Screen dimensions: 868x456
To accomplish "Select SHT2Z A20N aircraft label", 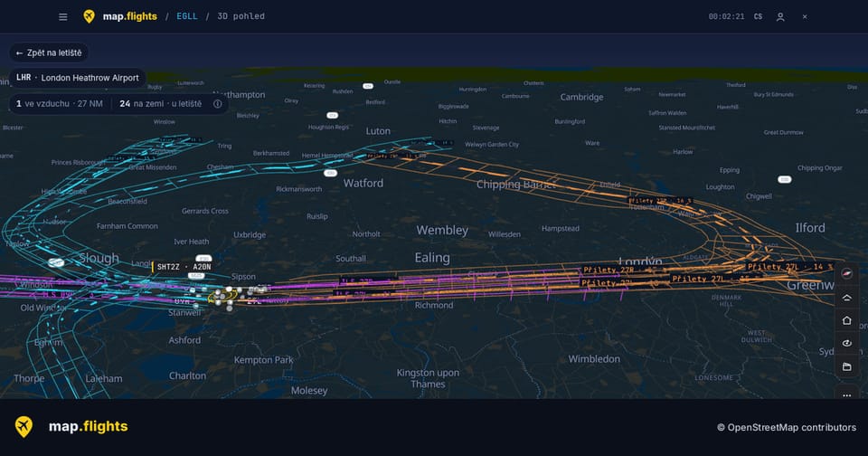I will point(184,267).
